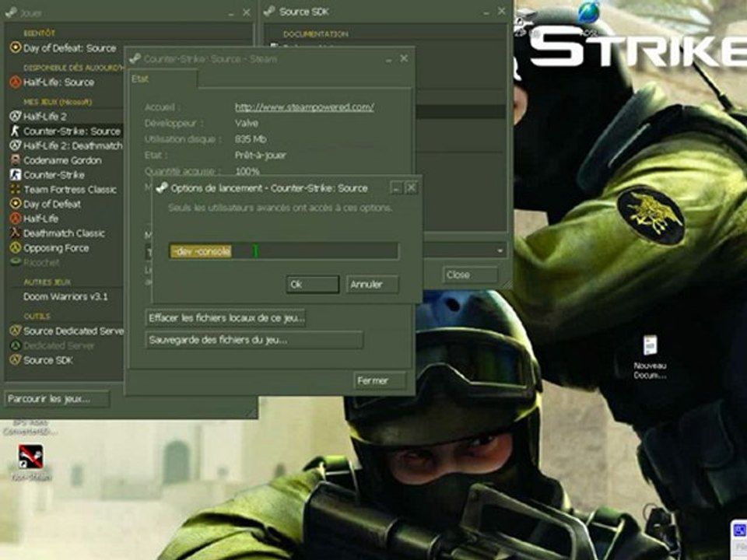Open the dropdown arrow in Source SDK window
Screen dimensions: 747x560
[500, 250]
